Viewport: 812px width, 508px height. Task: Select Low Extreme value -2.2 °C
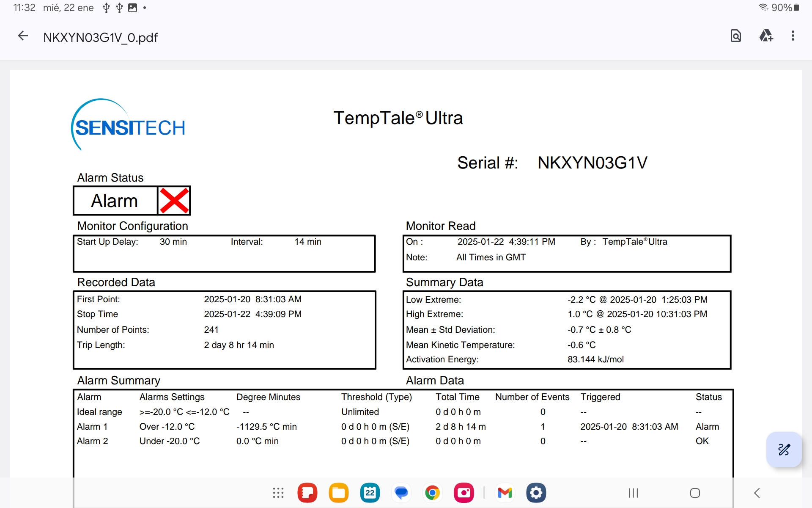click(582, 300)
